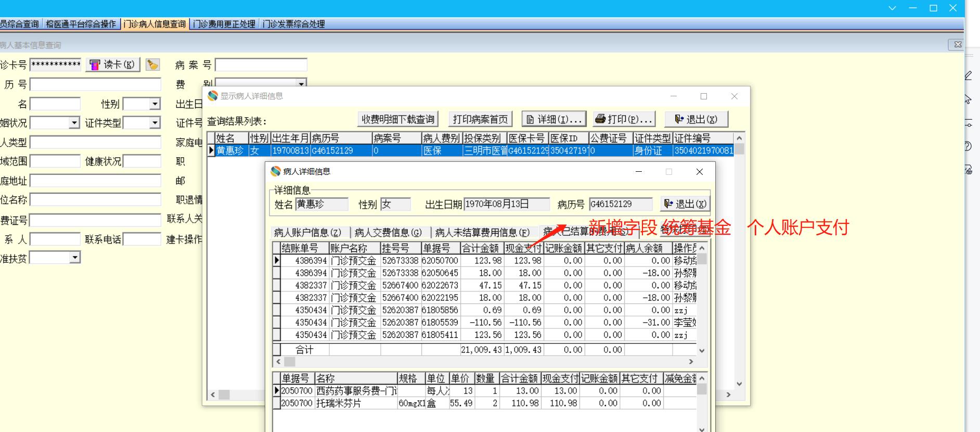
Task: Click the up arrow of the 规格 item table scrollbar
Action: (702, 378)
